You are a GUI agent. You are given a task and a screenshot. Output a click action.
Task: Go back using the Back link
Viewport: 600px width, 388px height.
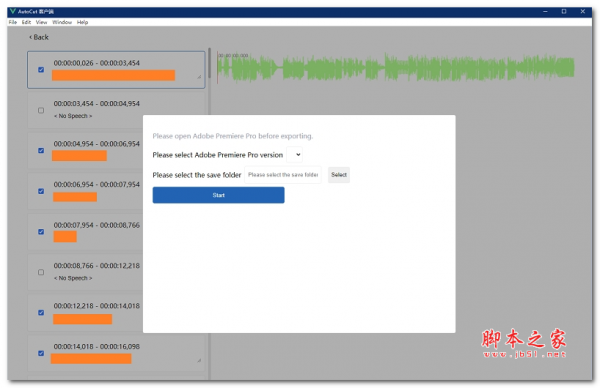tap(39, 37)
